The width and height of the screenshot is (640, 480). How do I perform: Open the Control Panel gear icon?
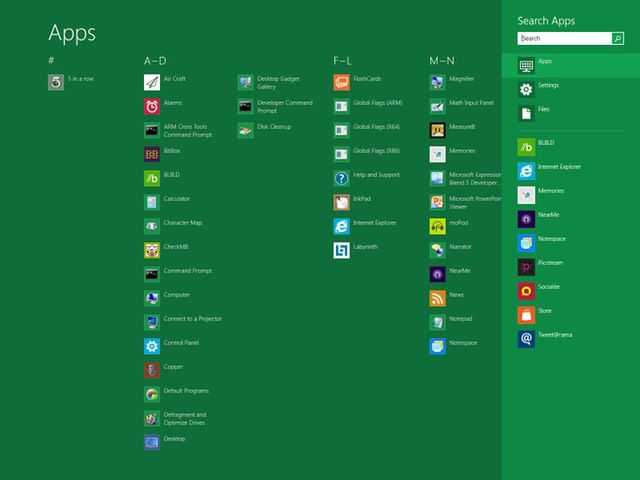[x=152, y=347]
